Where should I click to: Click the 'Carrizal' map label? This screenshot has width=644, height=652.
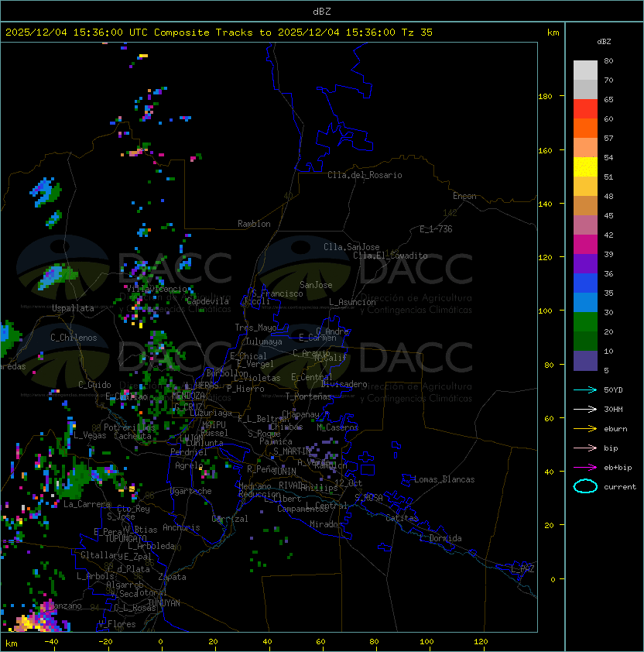click(229, 519)
